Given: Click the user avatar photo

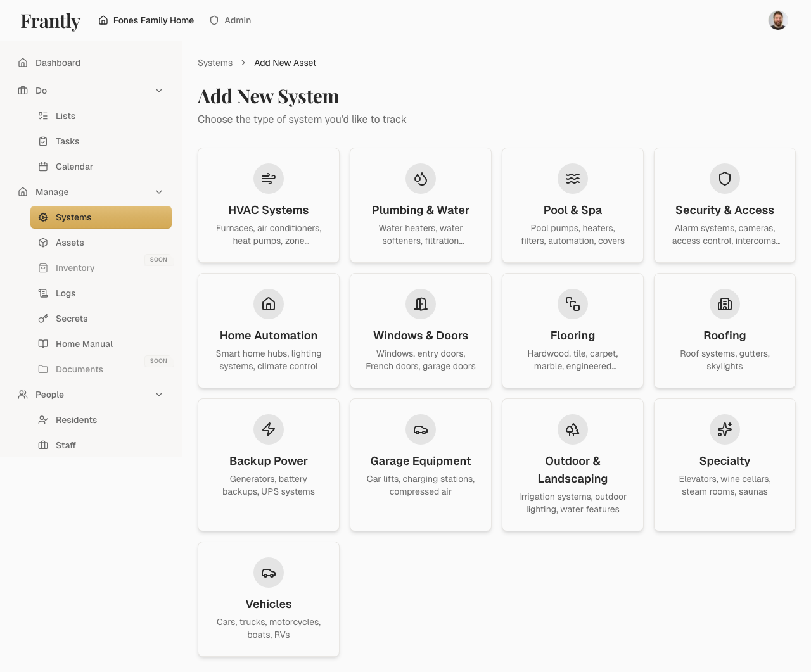Looking at the screenshot, I should tap(777, 20).
